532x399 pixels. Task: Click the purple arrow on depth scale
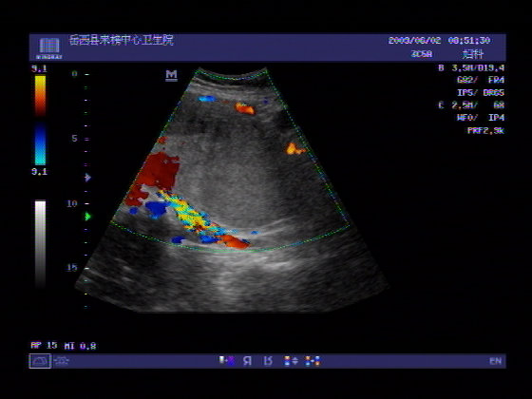click(x=87, y=178)
